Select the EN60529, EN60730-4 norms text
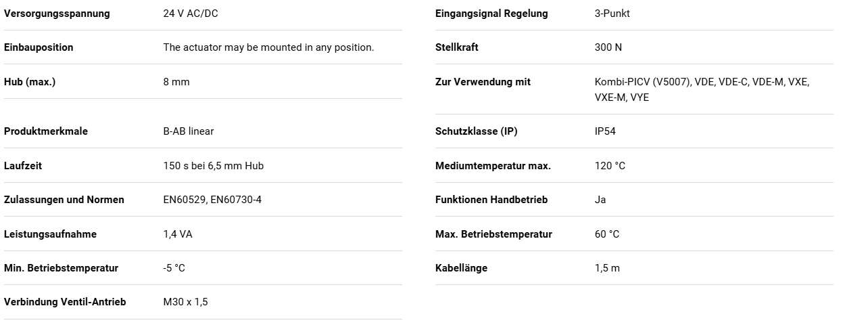Screen dimensions: 868x327 point(212,200)
